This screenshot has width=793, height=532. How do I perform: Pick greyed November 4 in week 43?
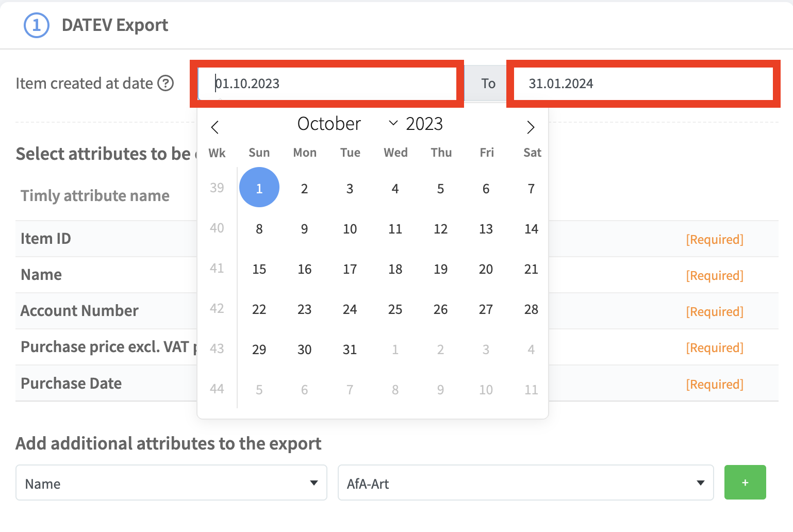[532, 350]
